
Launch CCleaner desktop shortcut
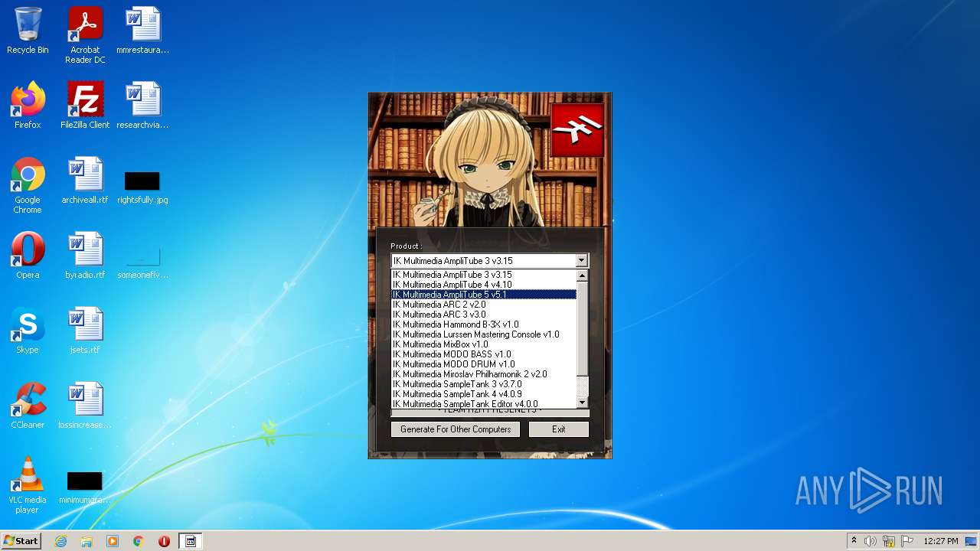tap(28, 406)
